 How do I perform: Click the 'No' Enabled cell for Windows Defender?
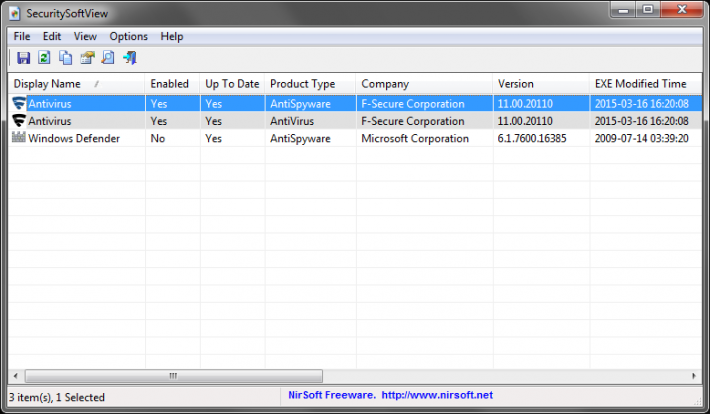158,138
